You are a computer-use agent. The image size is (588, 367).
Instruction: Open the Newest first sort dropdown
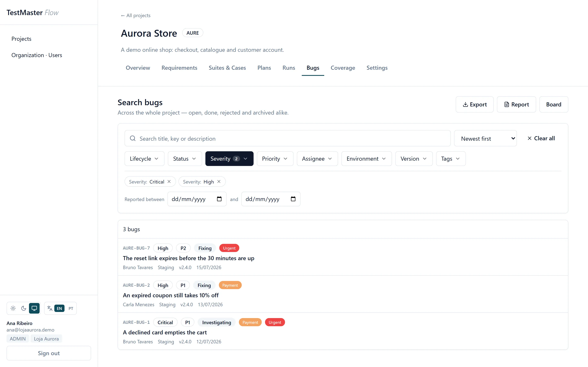click(x=485, y=139)
